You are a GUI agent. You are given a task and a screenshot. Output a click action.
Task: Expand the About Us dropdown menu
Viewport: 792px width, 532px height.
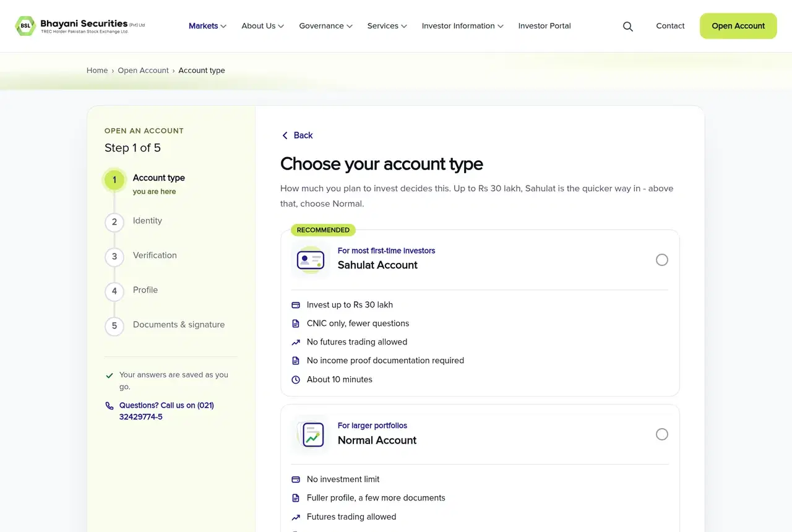[263, 26]
